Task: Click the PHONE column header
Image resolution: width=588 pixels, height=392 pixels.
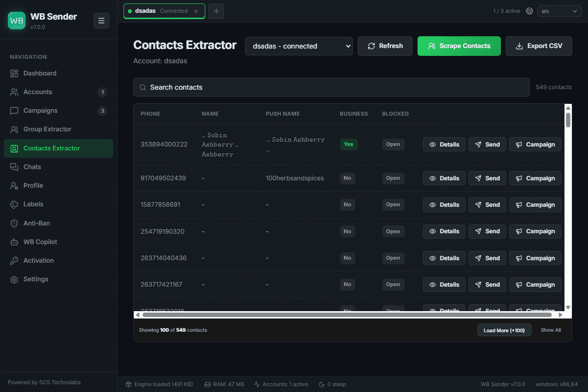Action: (x=150, y=114)
